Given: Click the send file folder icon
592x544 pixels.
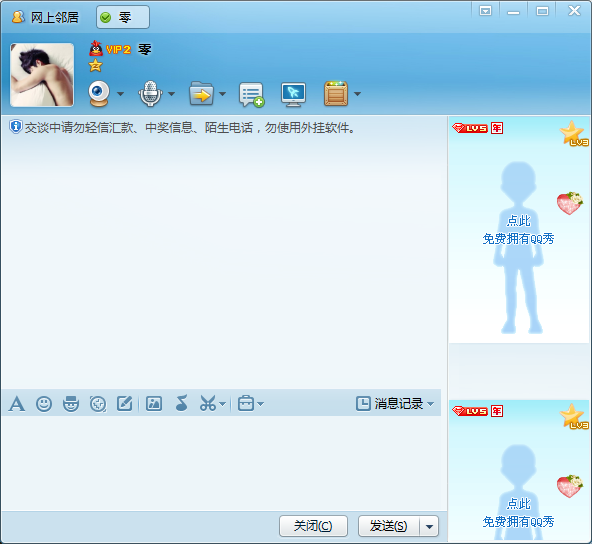Looking at the screenshot, I should point(201,93).
